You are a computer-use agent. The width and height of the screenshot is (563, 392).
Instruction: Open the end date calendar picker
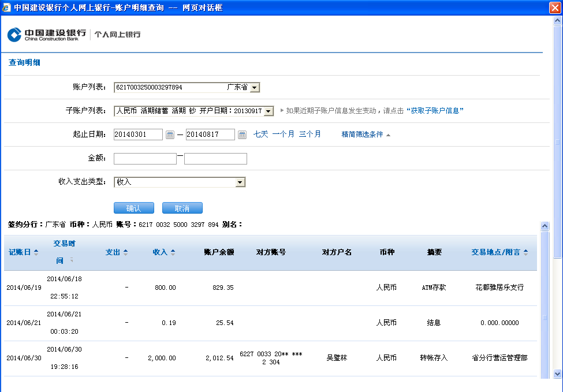click(x=242, y=135)
